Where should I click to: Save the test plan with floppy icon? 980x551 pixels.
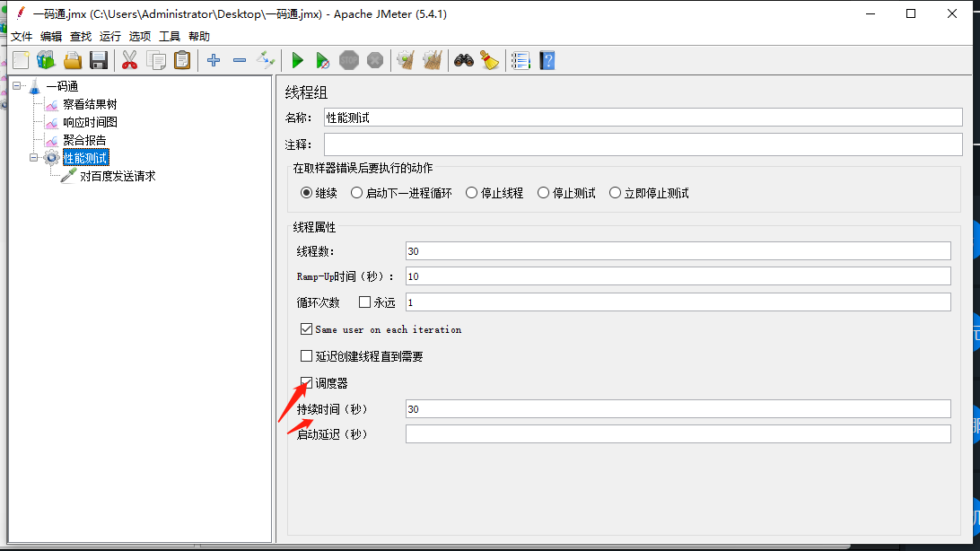coord(99,61)
